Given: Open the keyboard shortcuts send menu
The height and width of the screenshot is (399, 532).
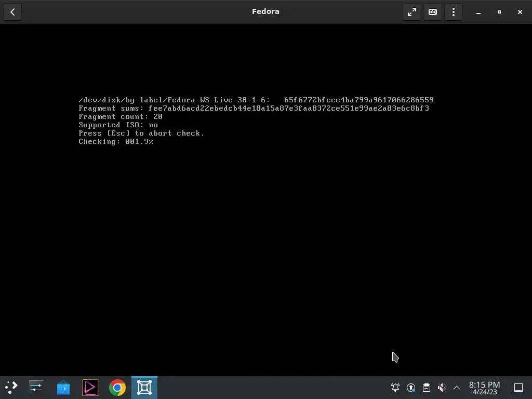Looking at the screenshot, I should [433, 12].
